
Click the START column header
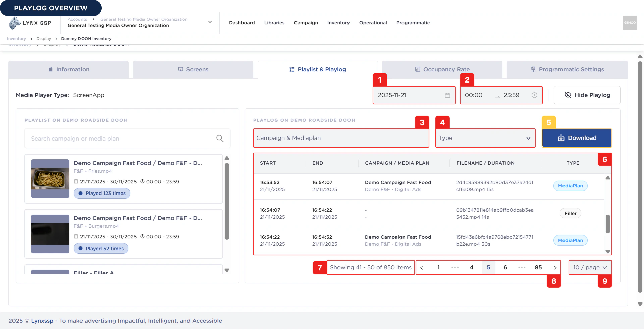(x=268, y=163)
